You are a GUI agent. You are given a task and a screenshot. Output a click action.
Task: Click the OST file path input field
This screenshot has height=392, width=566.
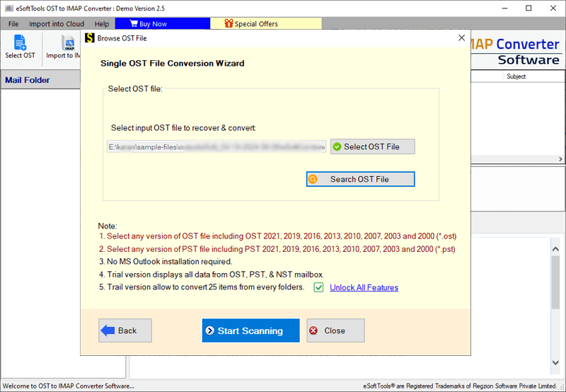tap(216, 146)
